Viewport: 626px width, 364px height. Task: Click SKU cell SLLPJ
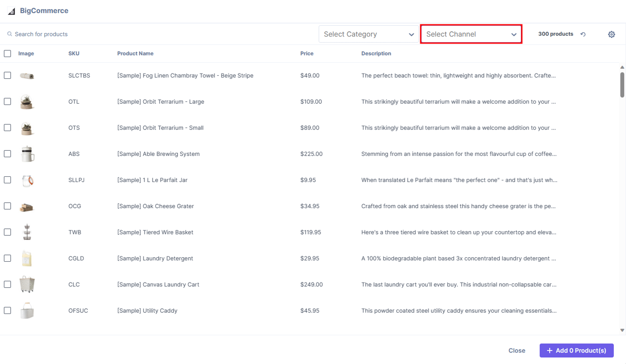76,180
